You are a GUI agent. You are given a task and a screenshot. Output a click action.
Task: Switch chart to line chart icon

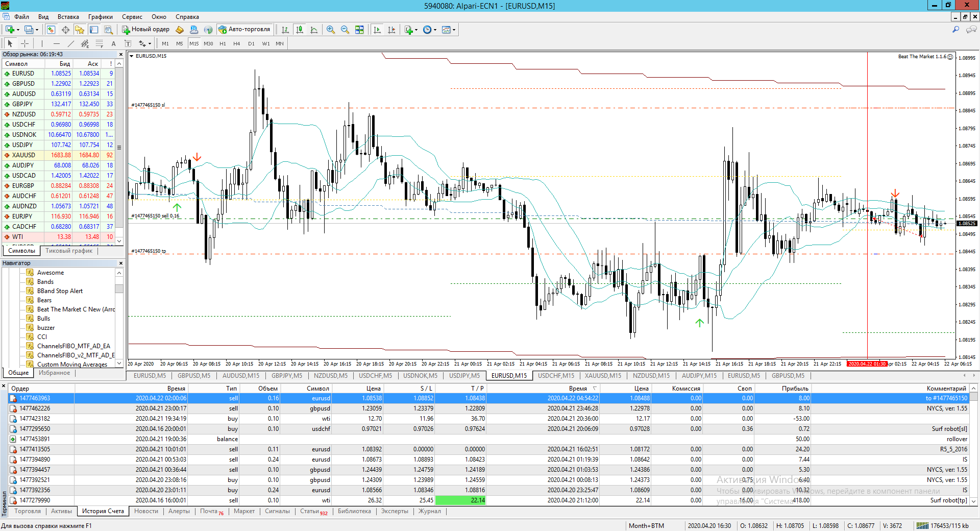pos(314,30)
